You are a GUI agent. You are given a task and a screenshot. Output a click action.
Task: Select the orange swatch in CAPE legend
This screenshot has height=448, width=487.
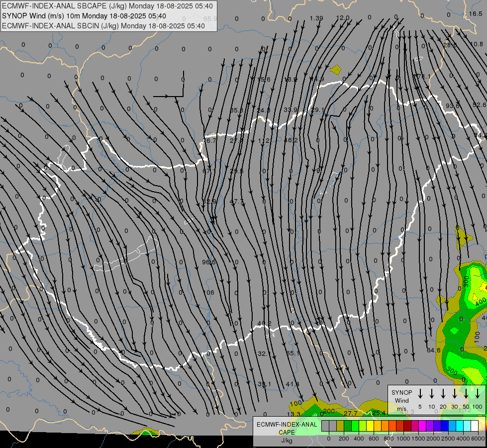385,426
